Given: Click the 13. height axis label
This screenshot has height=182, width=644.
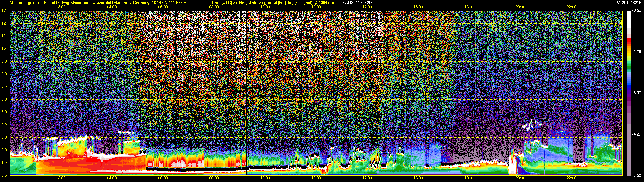Looking at the screenshot, I should point(4,10).
